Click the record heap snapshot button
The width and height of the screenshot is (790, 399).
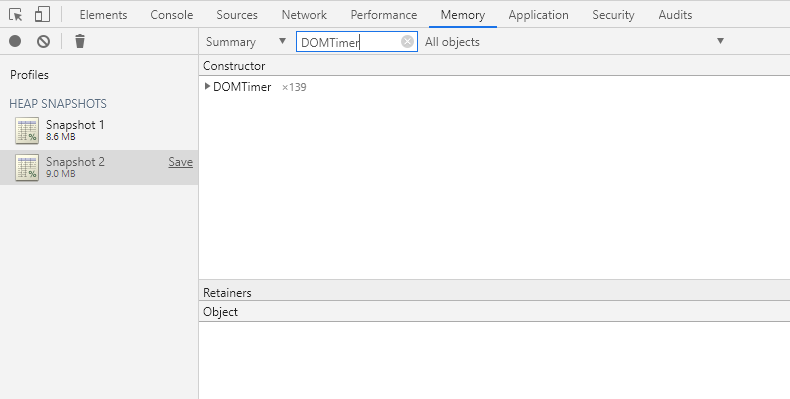[15, 41]
